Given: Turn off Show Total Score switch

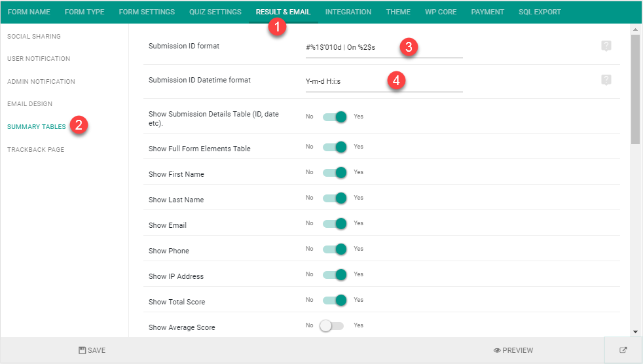Looking at the screenshot, I should (x=335, y=300).
